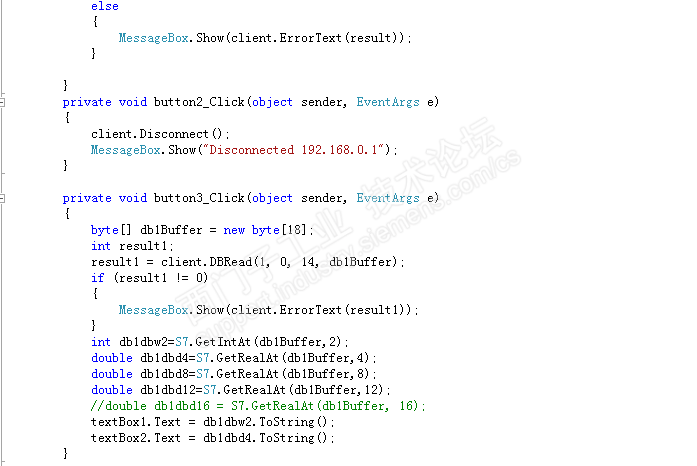
Task: Click the textBox1.Text assignment line
Action: (212, 422)
